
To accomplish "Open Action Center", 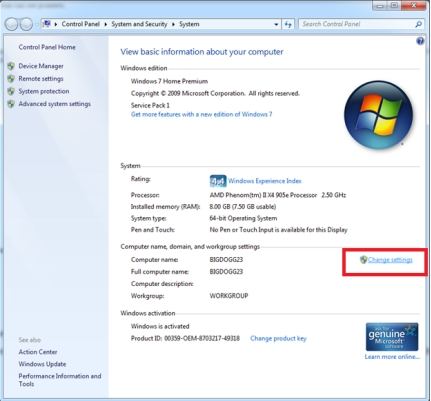I will [38, 352].
